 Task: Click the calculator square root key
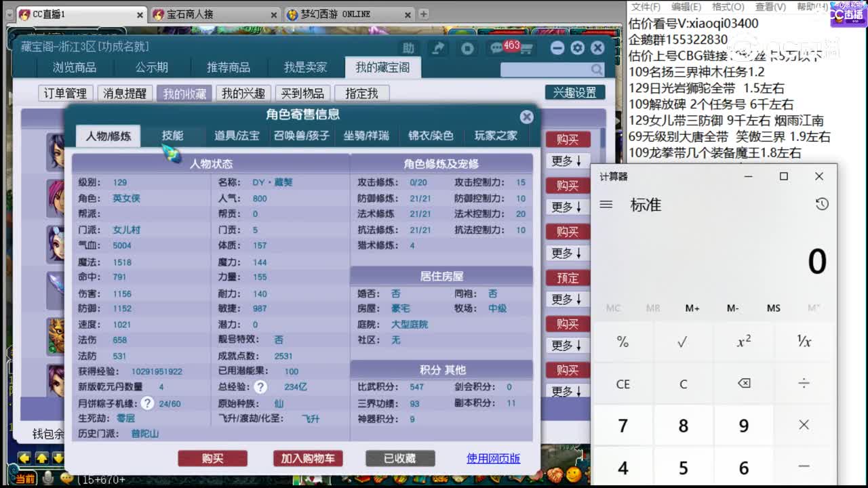pyautogui.click(x=683, y=342)
